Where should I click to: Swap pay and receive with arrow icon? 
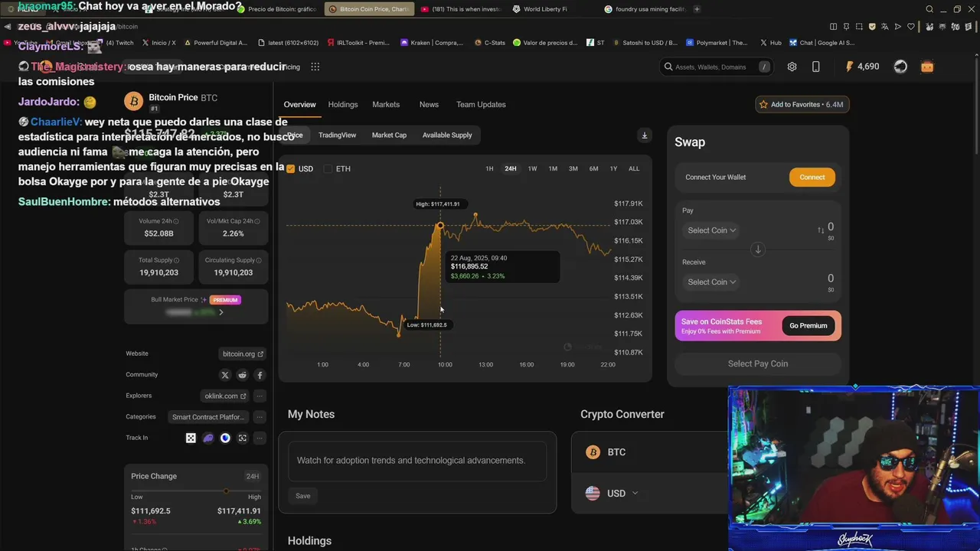point(758,249)
